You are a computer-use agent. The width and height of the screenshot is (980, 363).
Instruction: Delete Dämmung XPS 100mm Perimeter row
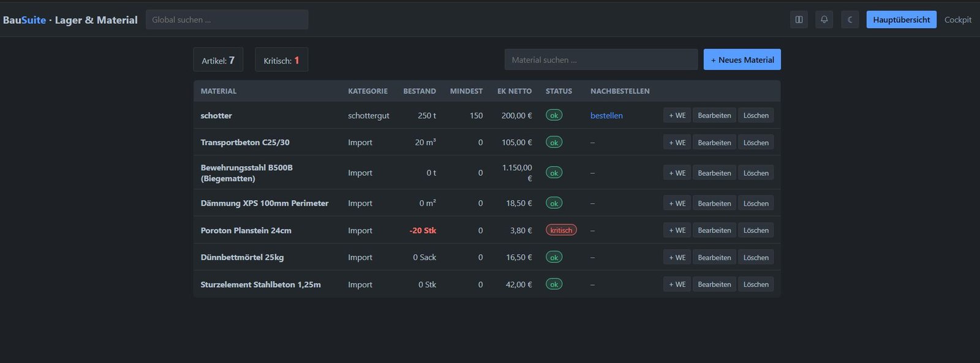coord(756,203)
